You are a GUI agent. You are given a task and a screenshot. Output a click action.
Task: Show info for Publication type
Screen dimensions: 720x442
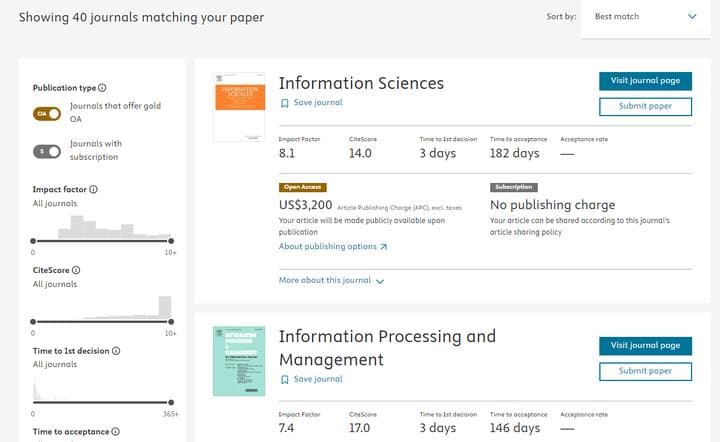pyautogui.click(x=102, y=88)
